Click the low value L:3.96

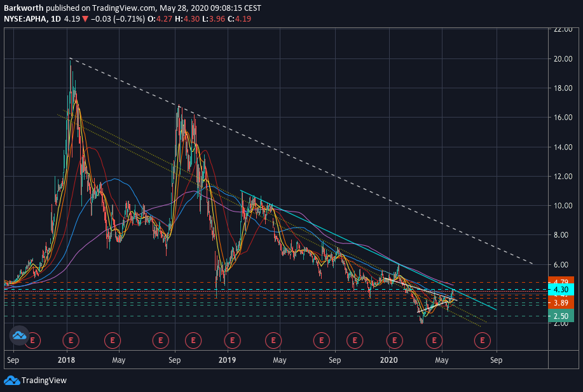tap(214, 18)
